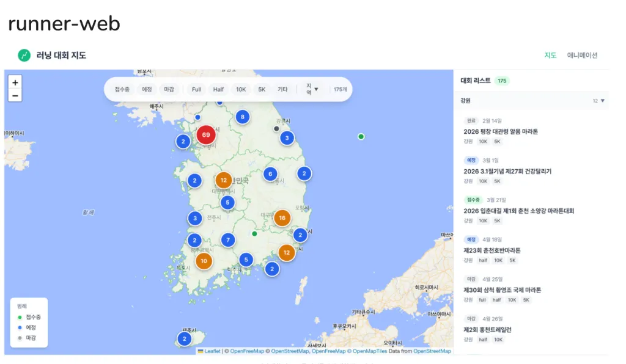Click the orange cluster marker showing 16
626x364 pixels.
282,217
